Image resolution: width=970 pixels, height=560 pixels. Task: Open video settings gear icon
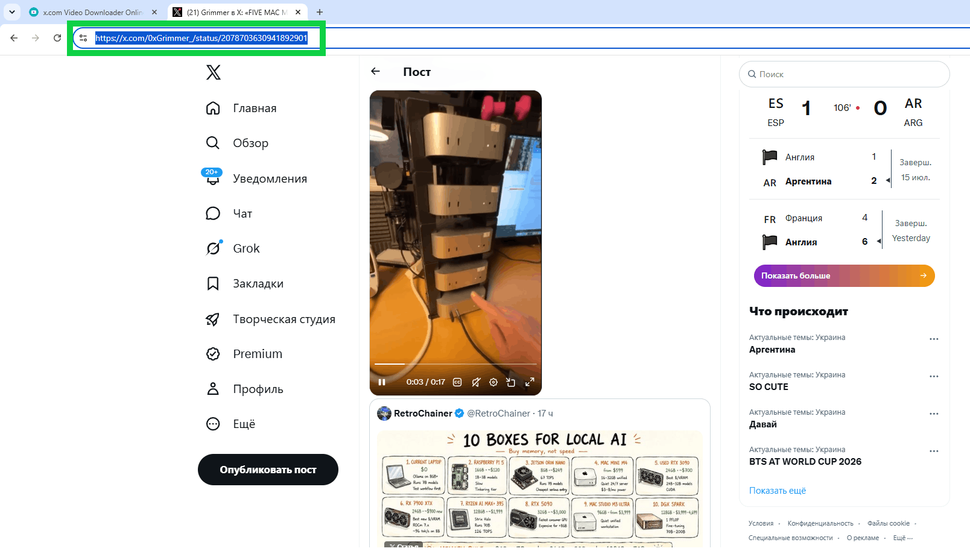pos(493,382)
